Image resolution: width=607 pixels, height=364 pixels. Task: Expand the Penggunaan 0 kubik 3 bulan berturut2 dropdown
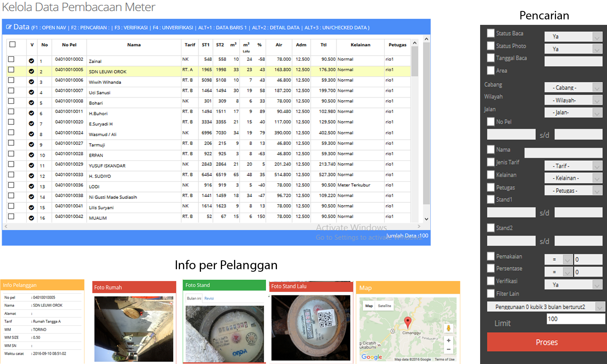tap(546, 307)
